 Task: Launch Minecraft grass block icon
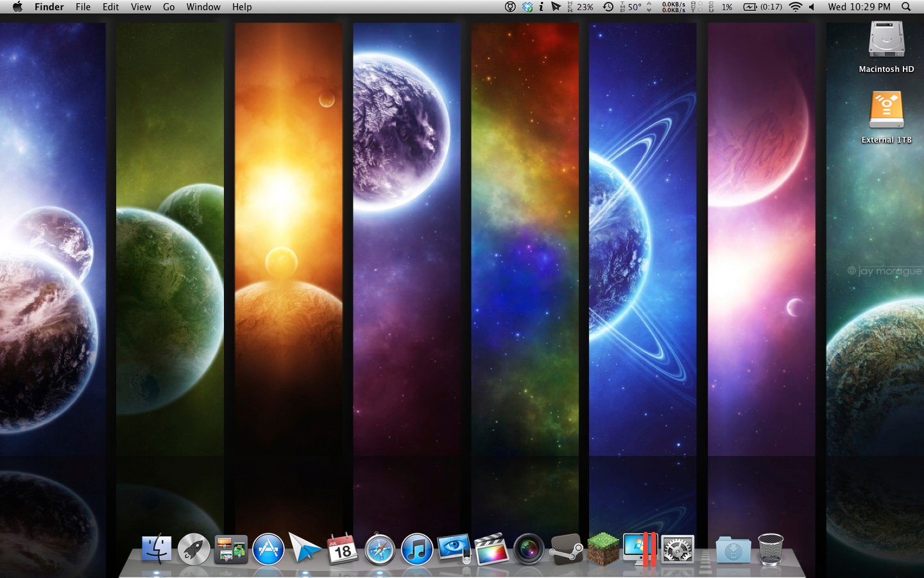[x=603, y=550]
